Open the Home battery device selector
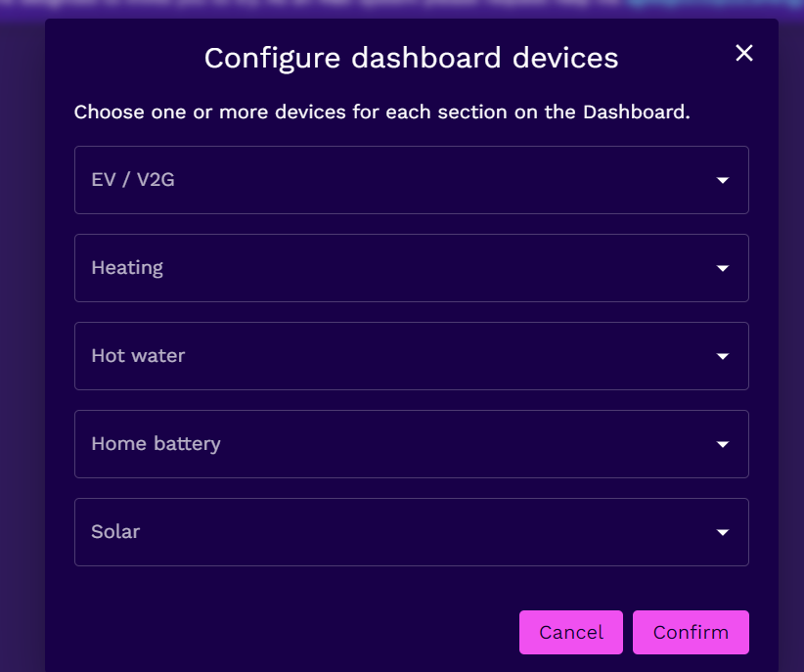 pos(411,444)
